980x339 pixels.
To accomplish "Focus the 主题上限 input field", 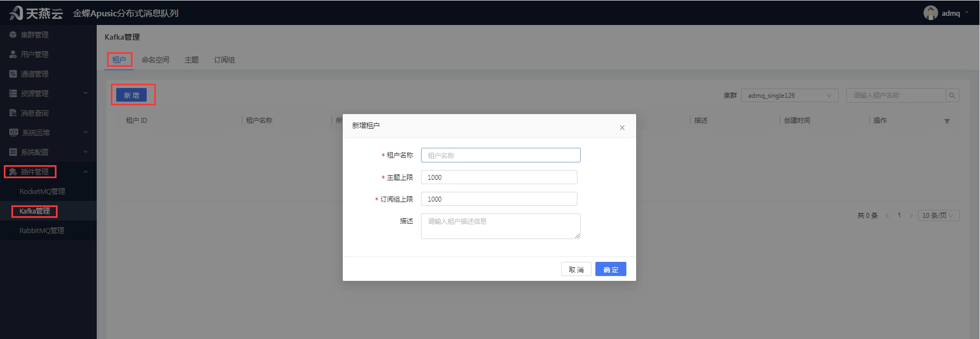I will [x=499, y=177].
